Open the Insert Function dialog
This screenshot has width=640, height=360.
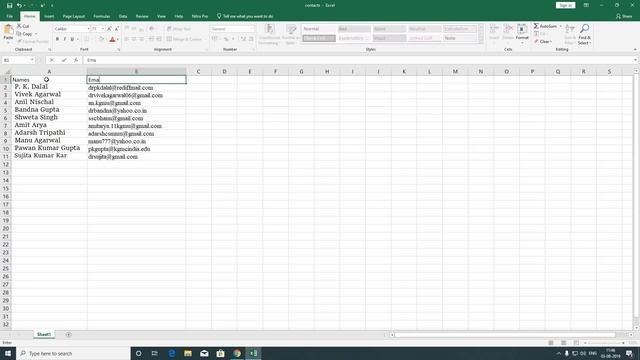[76, 60]
